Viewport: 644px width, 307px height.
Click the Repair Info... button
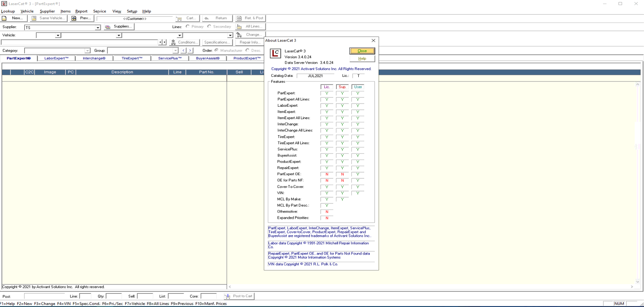[250, 42]
